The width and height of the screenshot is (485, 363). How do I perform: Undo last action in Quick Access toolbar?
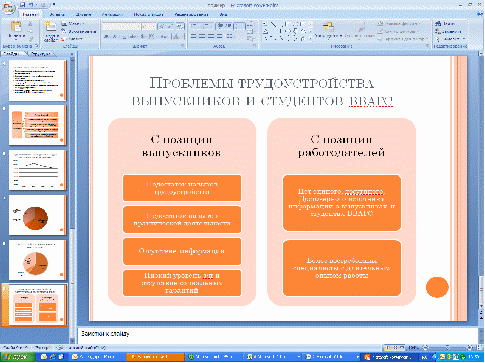point(31,5)
